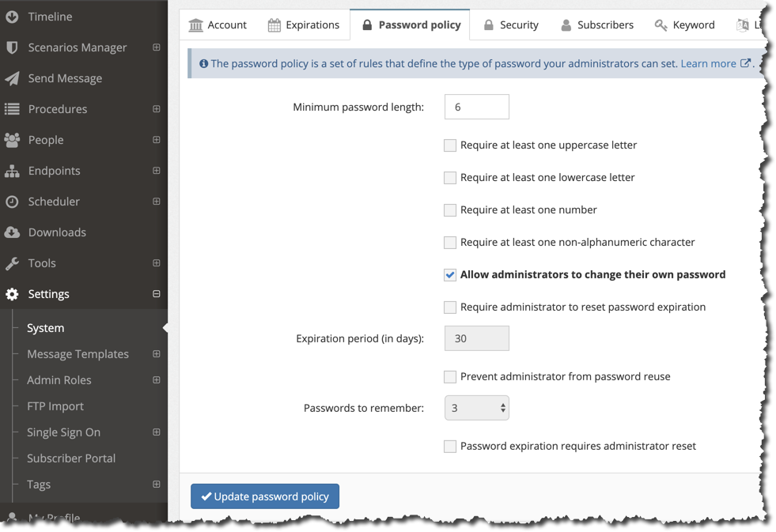Image resolution: width=776 pixels, height=532 pixels.
Task: Click the People group icon
Action: 12,140
